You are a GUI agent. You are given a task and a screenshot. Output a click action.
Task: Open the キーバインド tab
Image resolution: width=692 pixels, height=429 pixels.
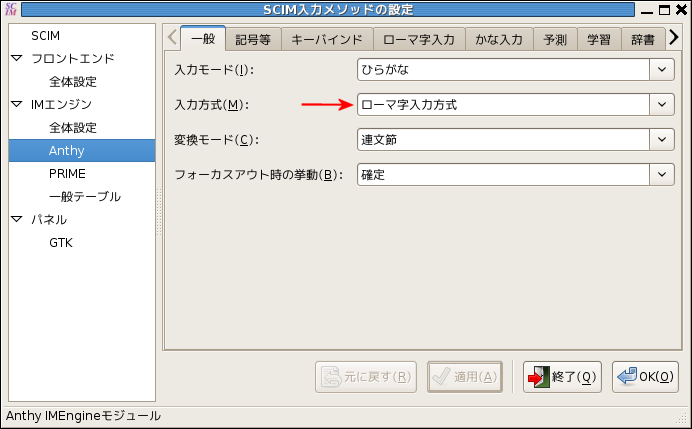[327, 40]
